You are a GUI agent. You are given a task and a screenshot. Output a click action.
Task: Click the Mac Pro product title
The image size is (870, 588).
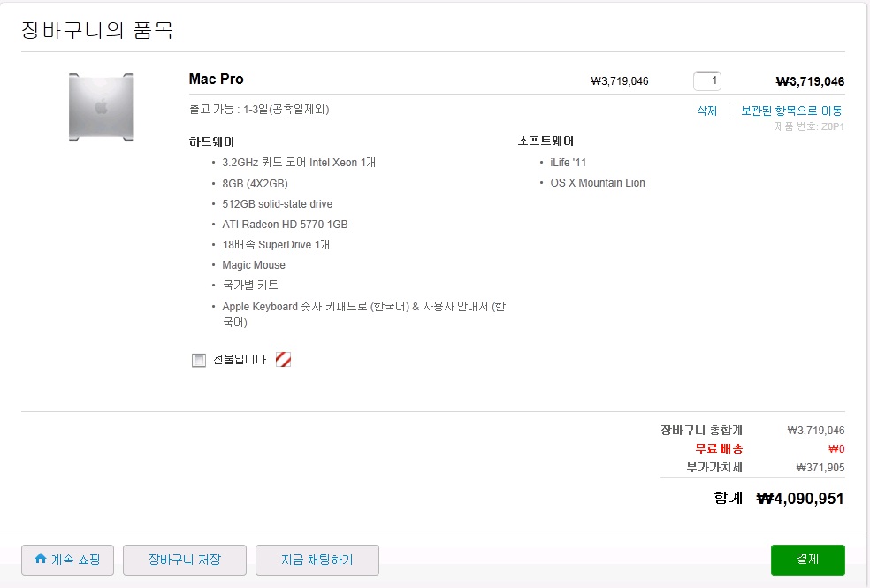coord(216,80)
